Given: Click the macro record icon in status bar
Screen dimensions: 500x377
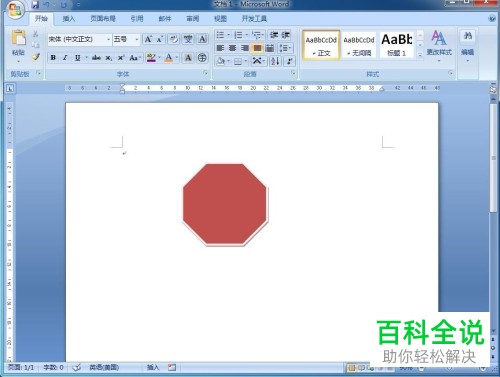Looking at the screenshot, I should 172,367.
